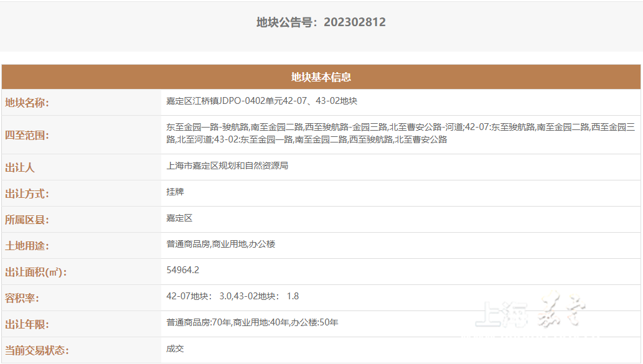The height and width of the screenshot is (364, 643).
Task: Click the 普通商品房,商业用地,办公楼 land use value
Action: pos(220,244)
